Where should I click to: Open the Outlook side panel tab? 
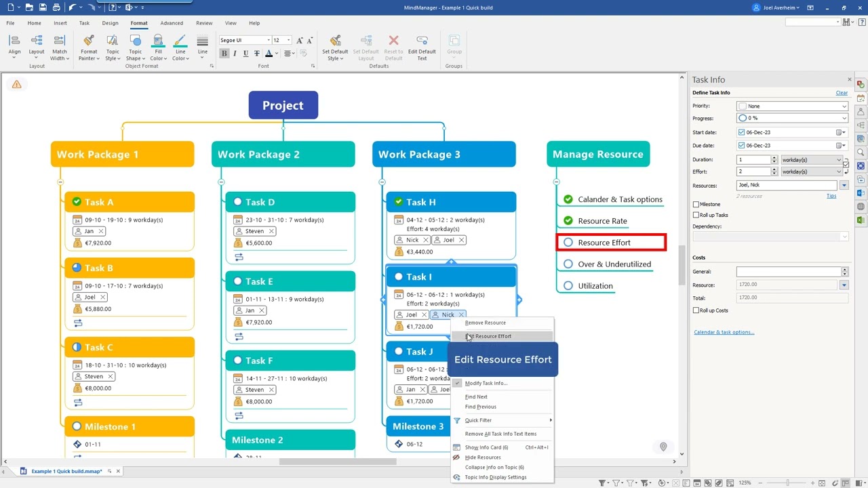[x=861, y=193]
